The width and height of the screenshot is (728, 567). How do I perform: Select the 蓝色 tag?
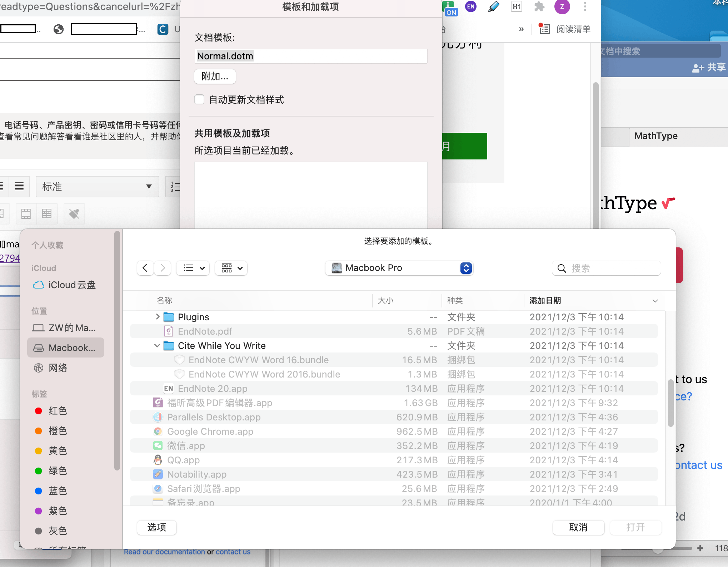(x=66, y=491)
